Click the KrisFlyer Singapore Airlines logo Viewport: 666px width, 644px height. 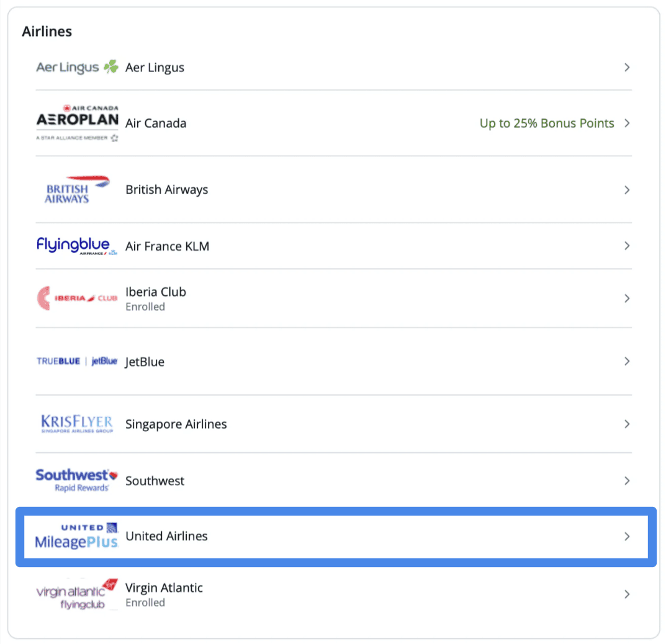(76, 424)
